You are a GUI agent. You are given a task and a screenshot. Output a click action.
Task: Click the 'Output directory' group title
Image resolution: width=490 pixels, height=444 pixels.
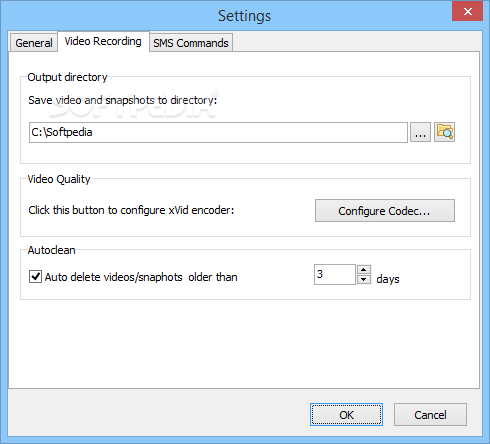(x=67, y=77)
